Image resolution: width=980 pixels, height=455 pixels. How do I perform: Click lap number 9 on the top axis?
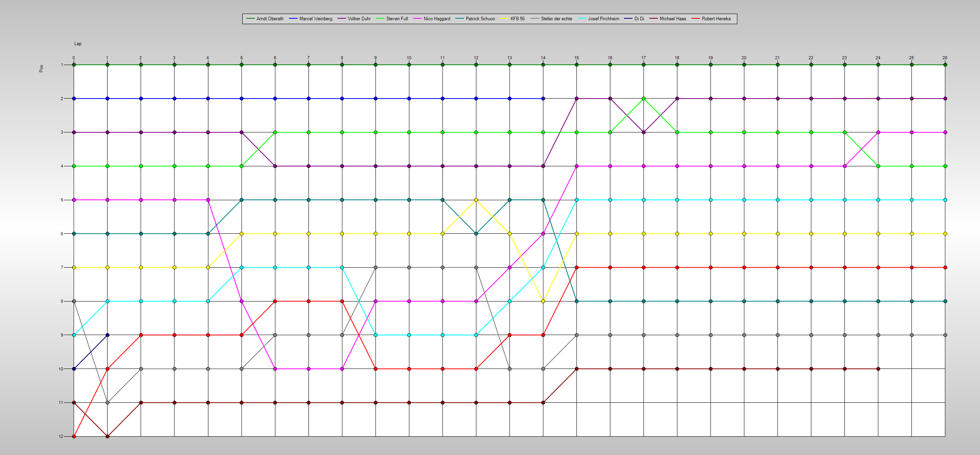point(375,58)
